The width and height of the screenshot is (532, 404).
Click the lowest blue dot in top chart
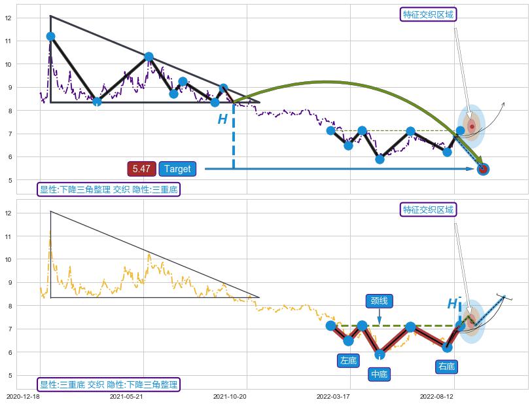[x=380, y=159]
